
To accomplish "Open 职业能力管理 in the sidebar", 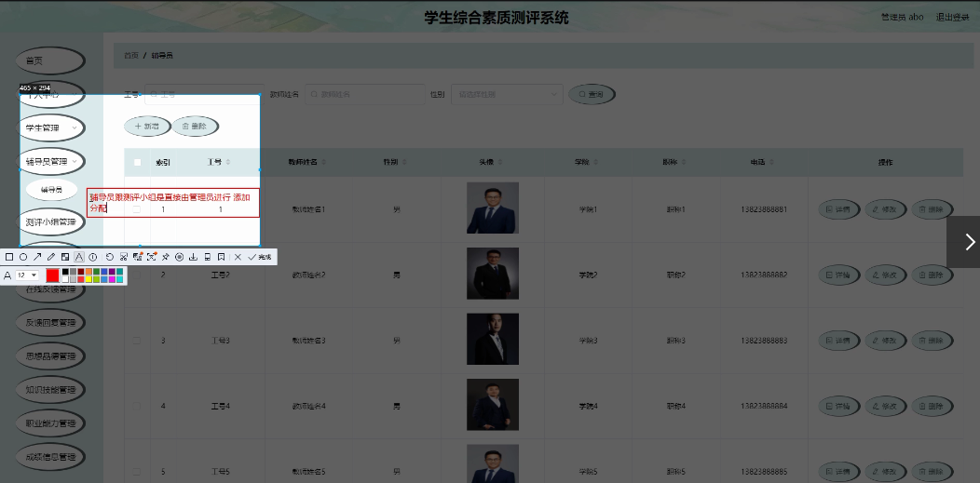I will pos(50,423).
